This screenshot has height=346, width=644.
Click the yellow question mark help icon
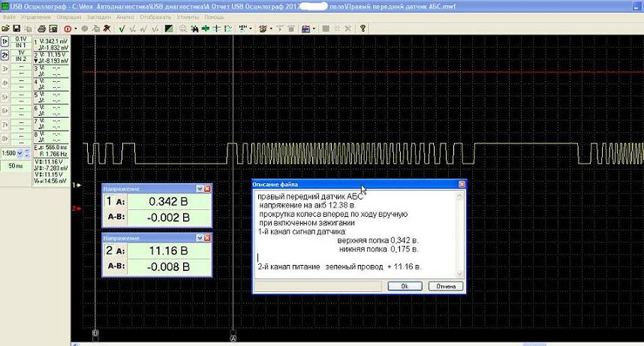pos(363,29)
